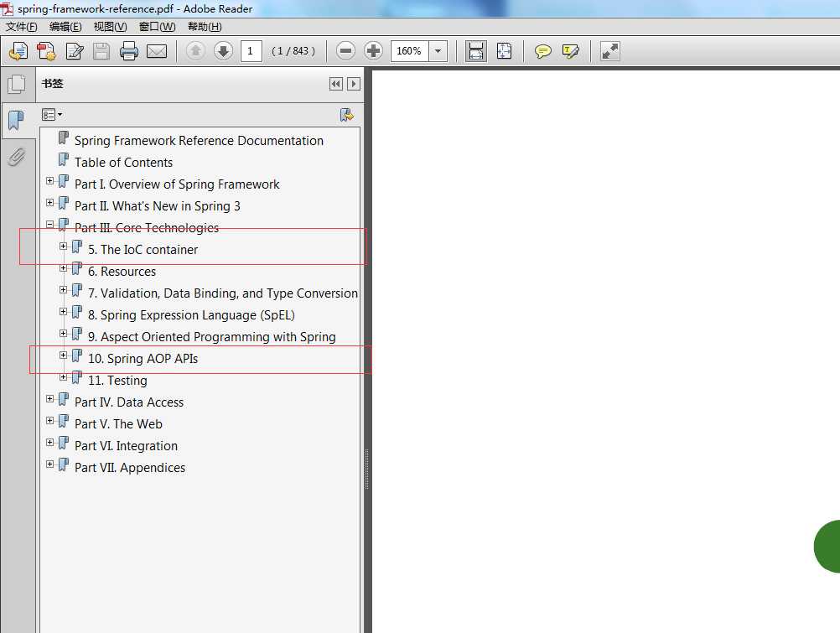The width and height of the screenshot is (840, 633).
Task: Select bookmark Part VI. Integration
Action: pos(126,446)
